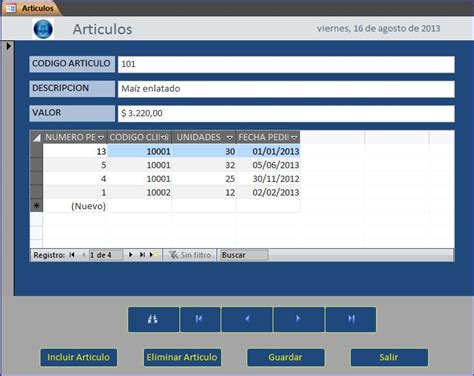Go to previous record in subform navigator
This screenshot has height=376, width=474.
click(x=84, y=255)
